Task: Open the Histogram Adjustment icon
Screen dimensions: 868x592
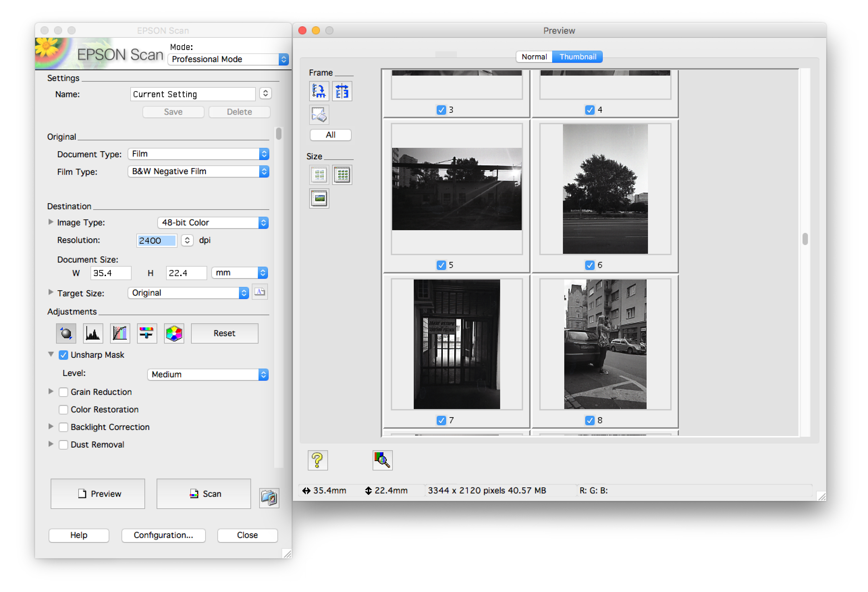Action: (92, 333)
